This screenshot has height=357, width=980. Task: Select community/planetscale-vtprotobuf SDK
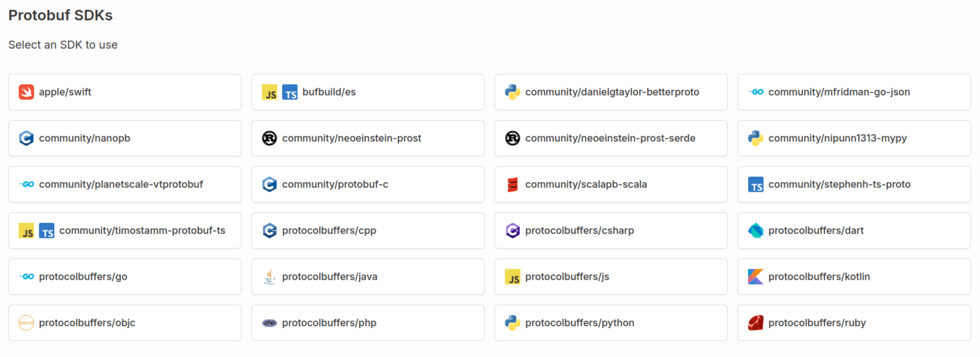125,184
